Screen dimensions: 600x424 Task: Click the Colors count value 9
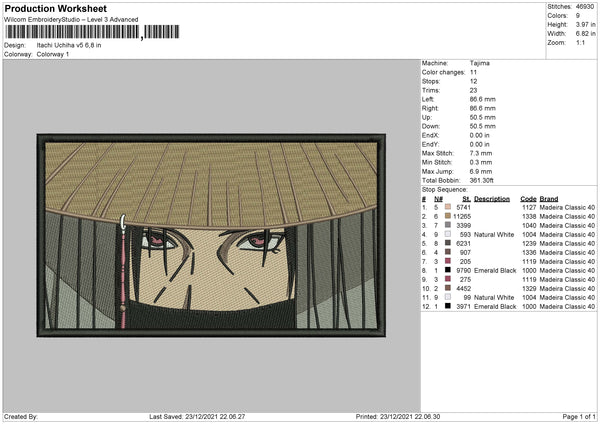coord(578,16)
